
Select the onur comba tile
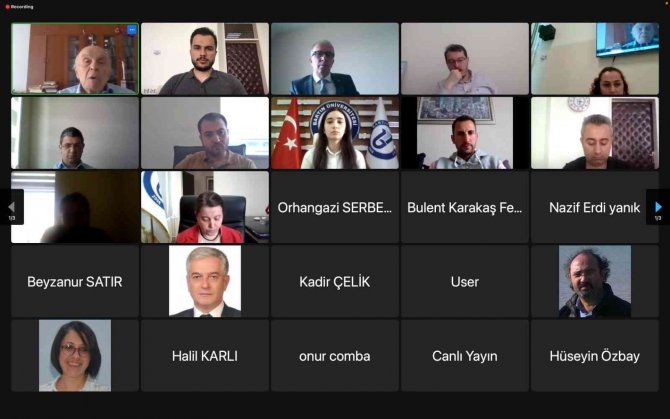335,356
